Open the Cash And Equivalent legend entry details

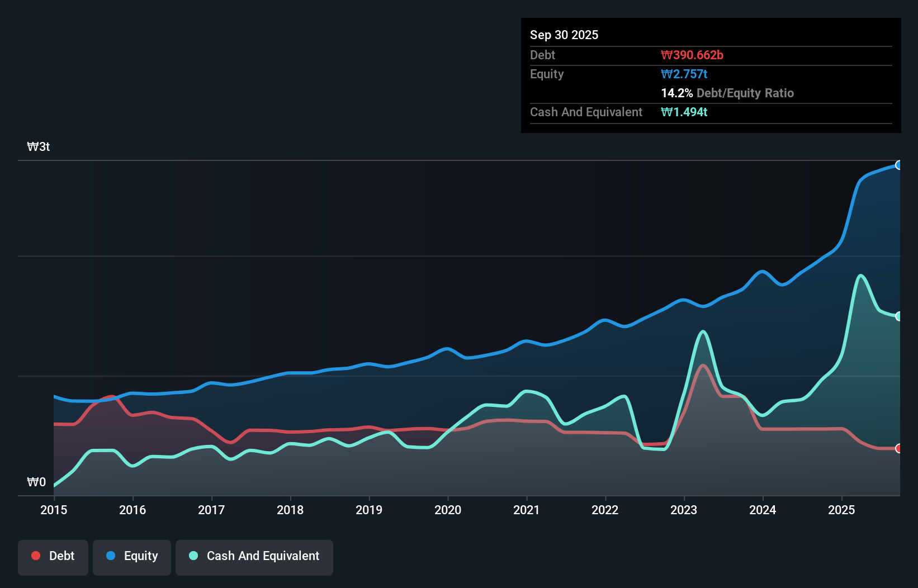click(x=254, y=557)
